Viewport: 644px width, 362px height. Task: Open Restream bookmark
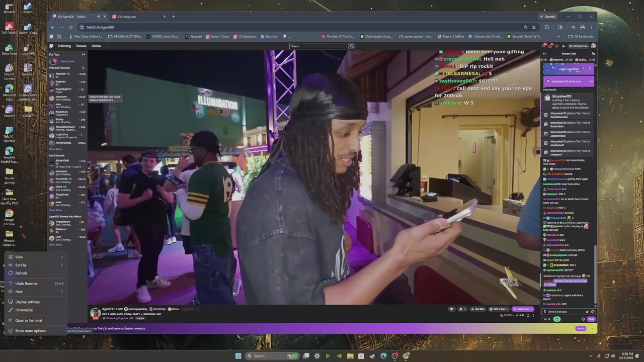coord(269,36)
